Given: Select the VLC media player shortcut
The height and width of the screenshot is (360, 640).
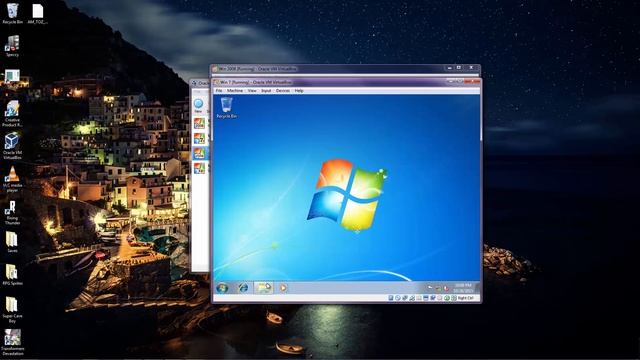Looking at the screenshot, I should (12, 179).
